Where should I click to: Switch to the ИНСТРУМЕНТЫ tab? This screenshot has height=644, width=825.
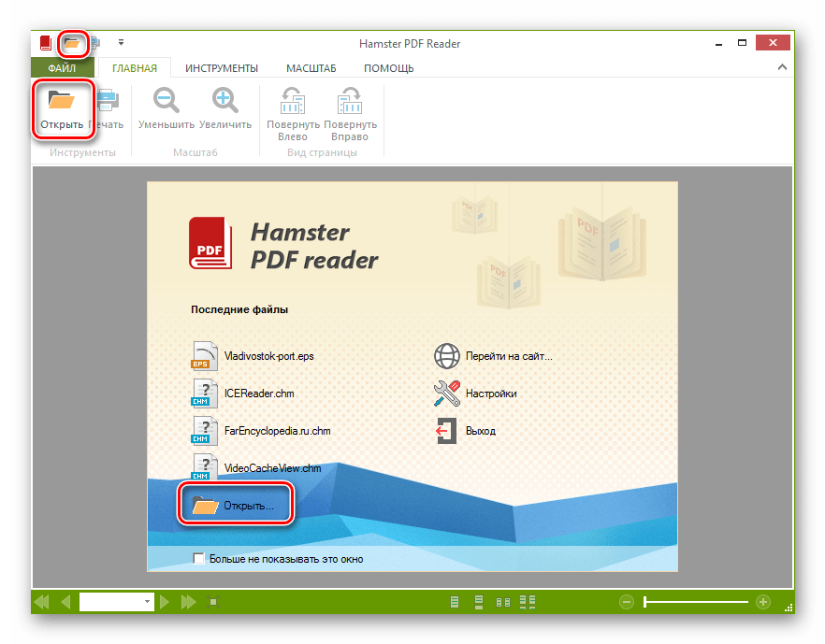pos(221,68)
